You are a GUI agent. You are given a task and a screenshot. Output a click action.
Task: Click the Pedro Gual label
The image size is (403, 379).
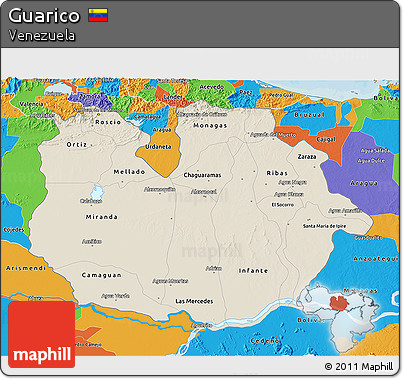click(281, 95)
